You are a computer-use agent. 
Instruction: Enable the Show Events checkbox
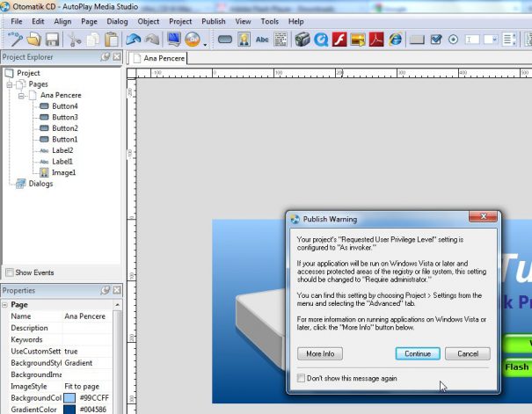tap(10, 272)
